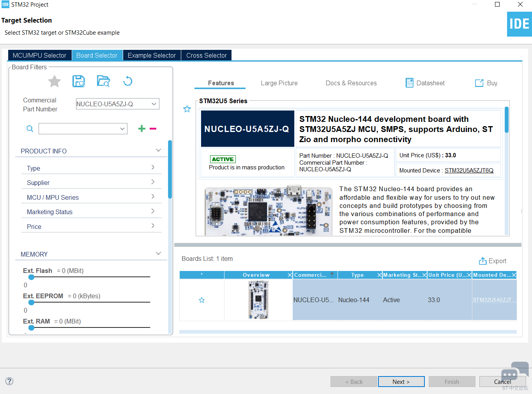This screenshot has height=394, width=532.
Task: Collapse the MEMORY section
Action: tap(159, 253)
